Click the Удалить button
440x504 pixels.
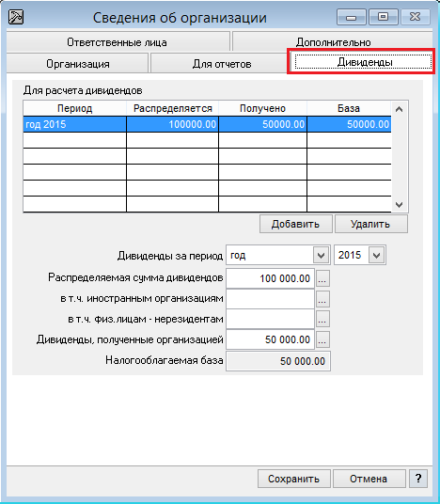(371, 224)
